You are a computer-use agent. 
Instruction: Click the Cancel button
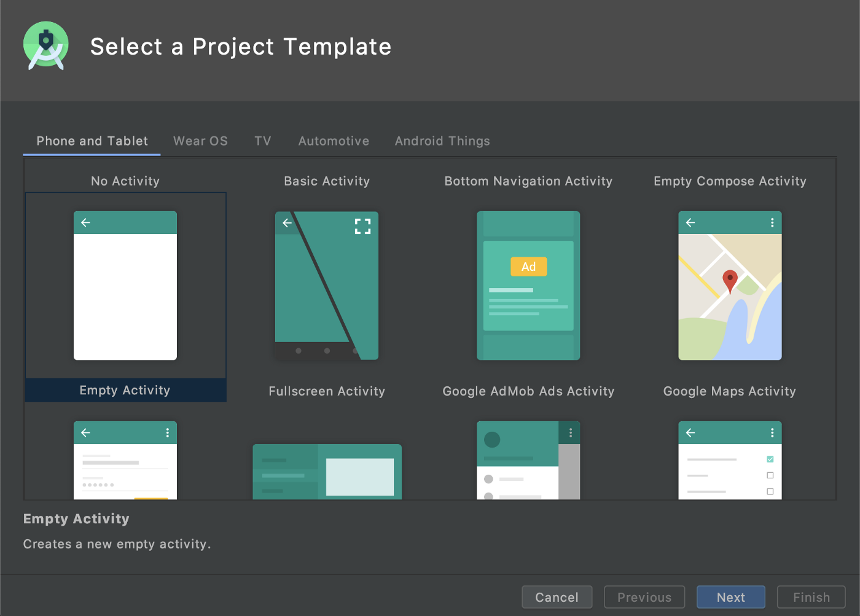tap(557, 597)
